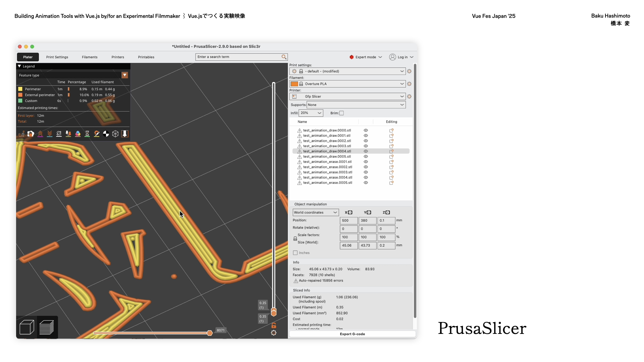Viewport: 644px width, 362px height.
Task: Check the Inches checkbox
Action: click(x=295, y=253)
